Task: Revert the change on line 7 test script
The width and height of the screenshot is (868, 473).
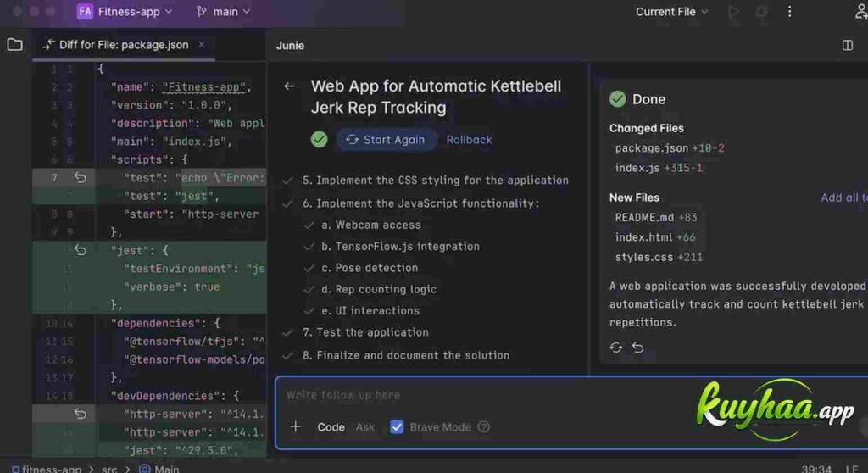Action: click(x=81, y=178)
